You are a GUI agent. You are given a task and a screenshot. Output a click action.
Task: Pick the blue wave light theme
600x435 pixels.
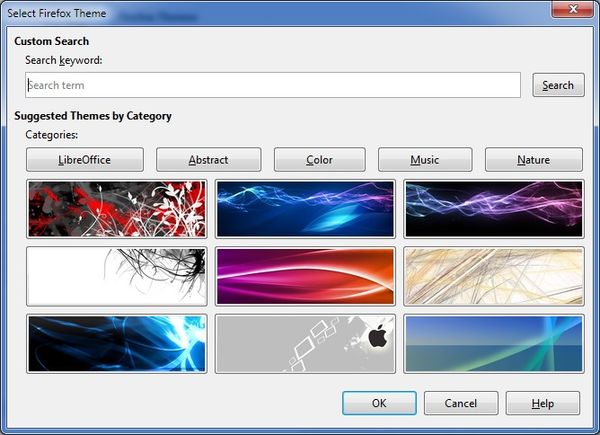pos(305,209)
